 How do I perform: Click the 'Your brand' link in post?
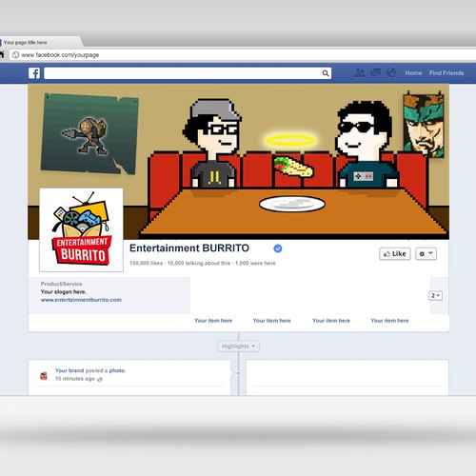tap(69, 370)
